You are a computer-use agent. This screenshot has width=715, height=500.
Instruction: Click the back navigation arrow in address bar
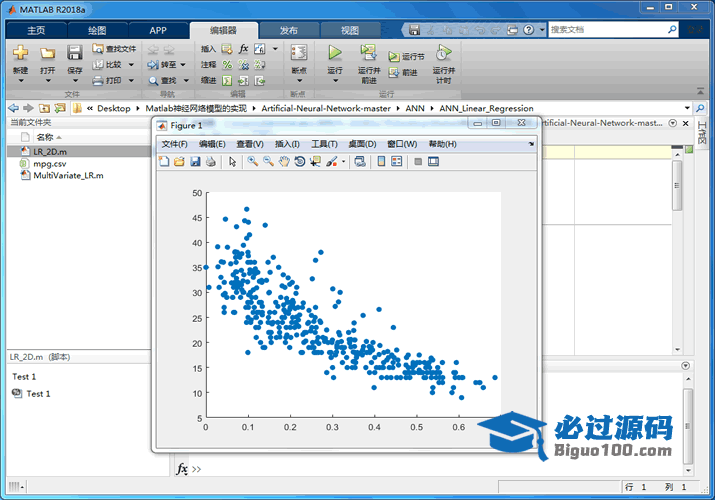(14, 108)
